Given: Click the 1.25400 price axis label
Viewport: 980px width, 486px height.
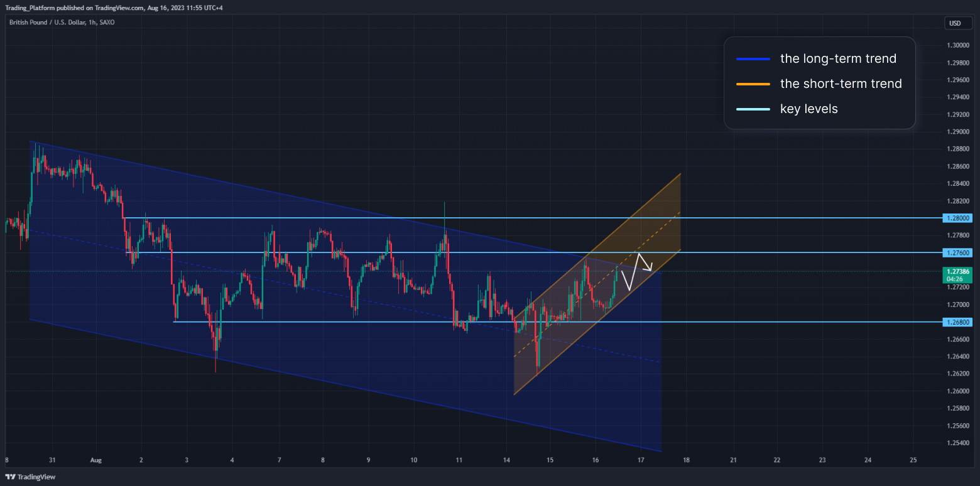Looking at the screenshot, I should click(x=957, y=443).
